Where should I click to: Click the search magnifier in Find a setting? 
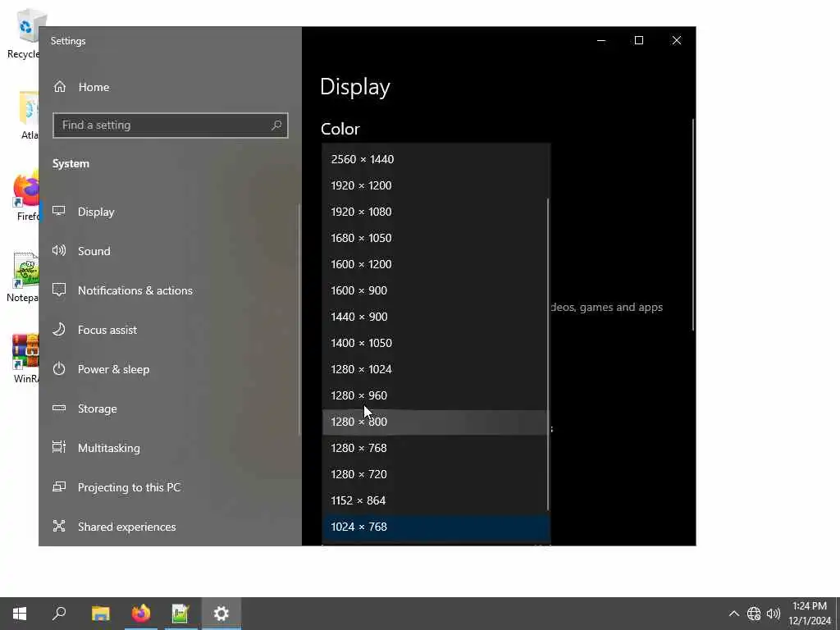[x=276, y=126]
